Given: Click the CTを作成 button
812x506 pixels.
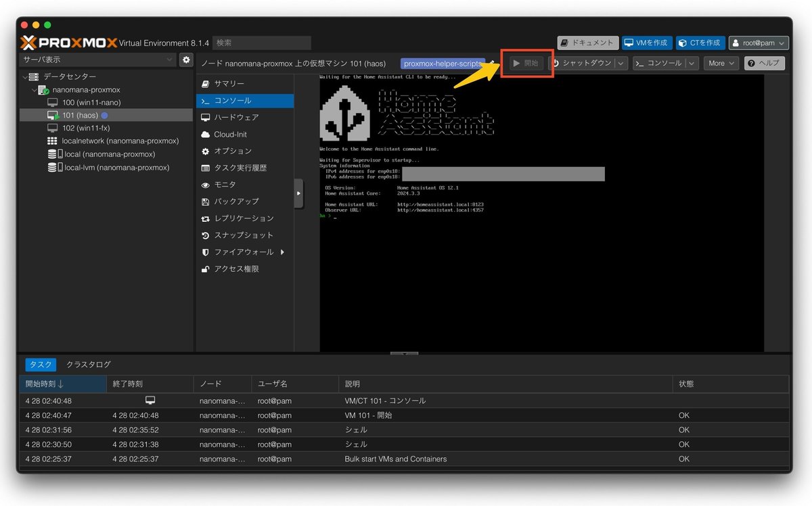Looking at the screenshot, I should point(700,43).
